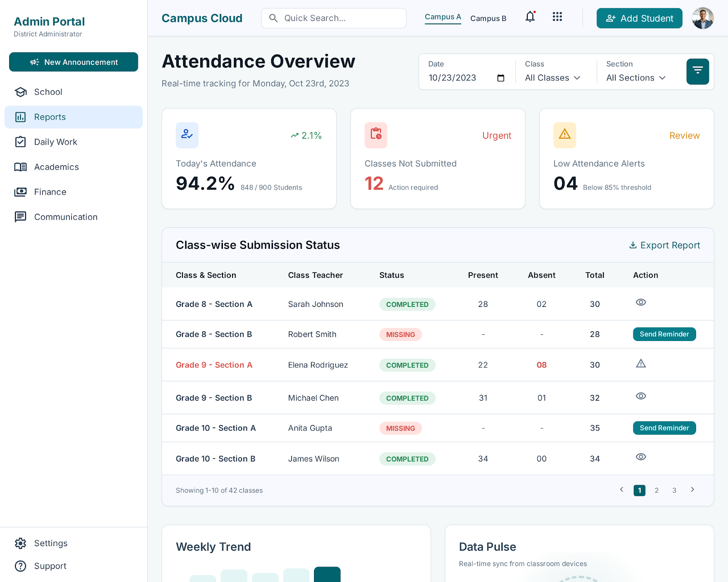Image resolution: width=728 pixels, height=582 pixels.
Task: Click the Finance money icon
Action: pos(20,192)
